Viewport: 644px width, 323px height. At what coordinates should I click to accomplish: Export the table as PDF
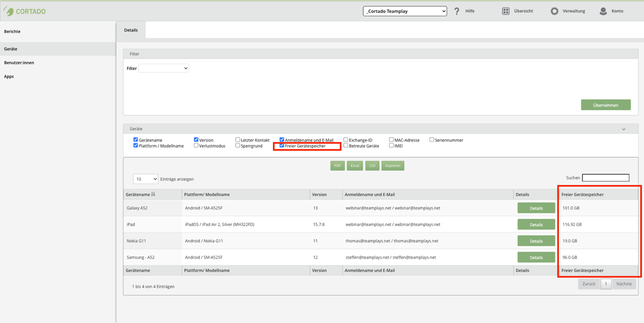(x=337, y=166)
